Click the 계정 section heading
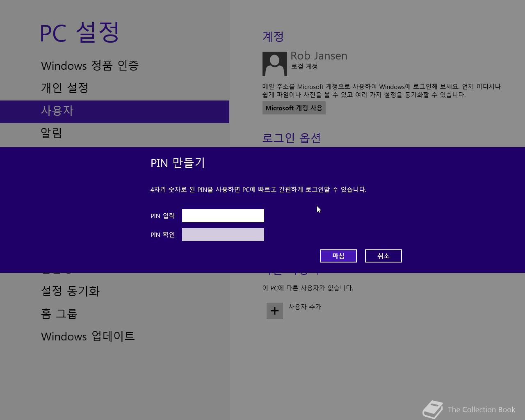The width and height of the screenshot is (525, 420). pos(273,37)
